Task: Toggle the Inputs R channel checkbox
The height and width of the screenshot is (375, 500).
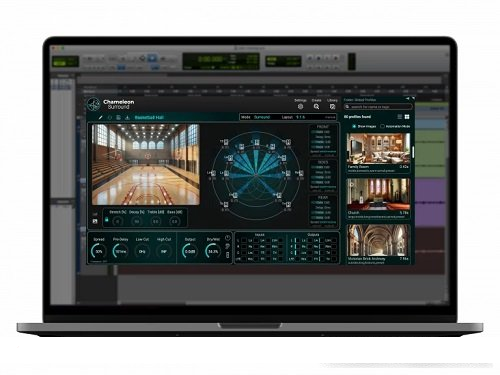Action: [244, 247]
